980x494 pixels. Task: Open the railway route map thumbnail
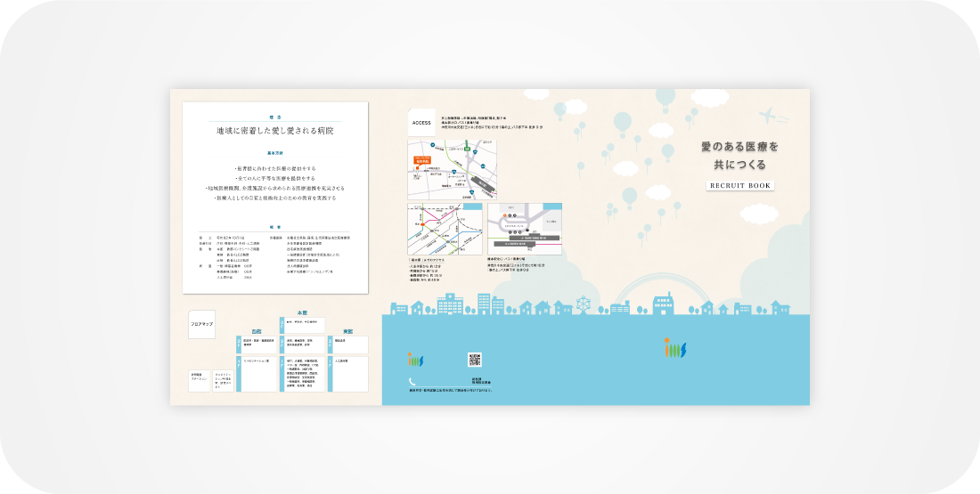[445, 230]
